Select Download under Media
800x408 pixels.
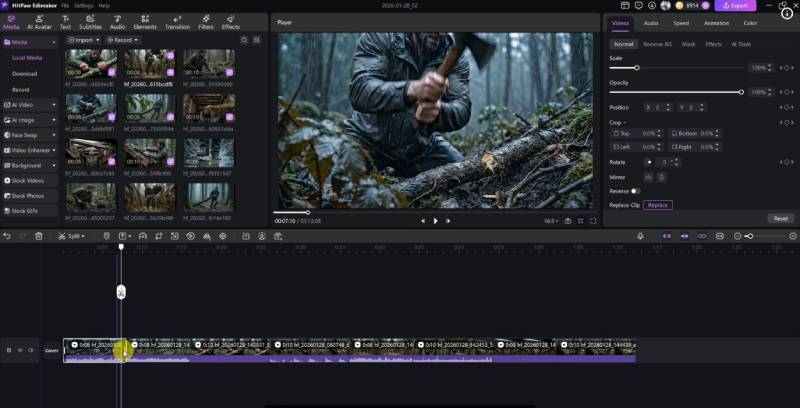pos(24,74)
